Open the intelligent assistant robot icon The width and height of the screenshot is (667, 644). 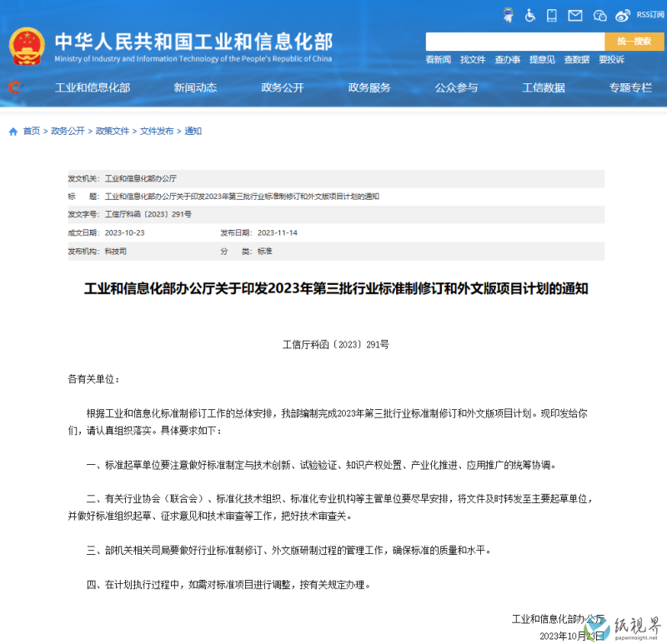(508, 15)
